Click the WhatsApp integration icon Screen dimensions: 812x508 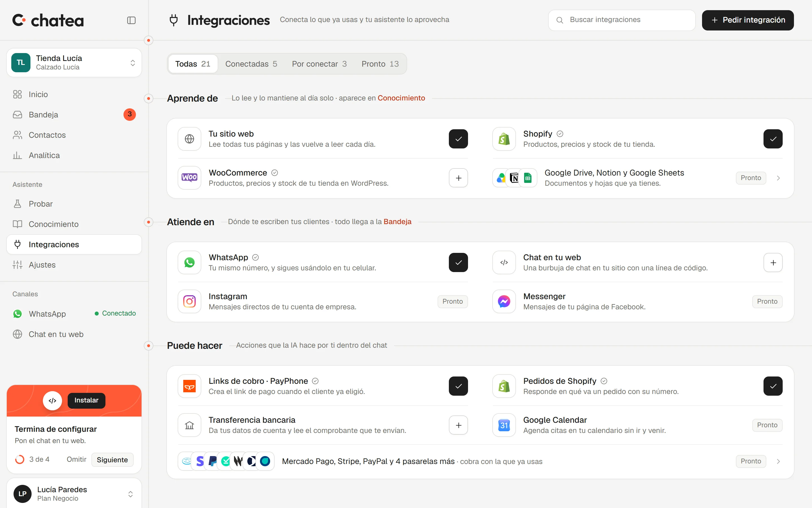coord(189,262)
